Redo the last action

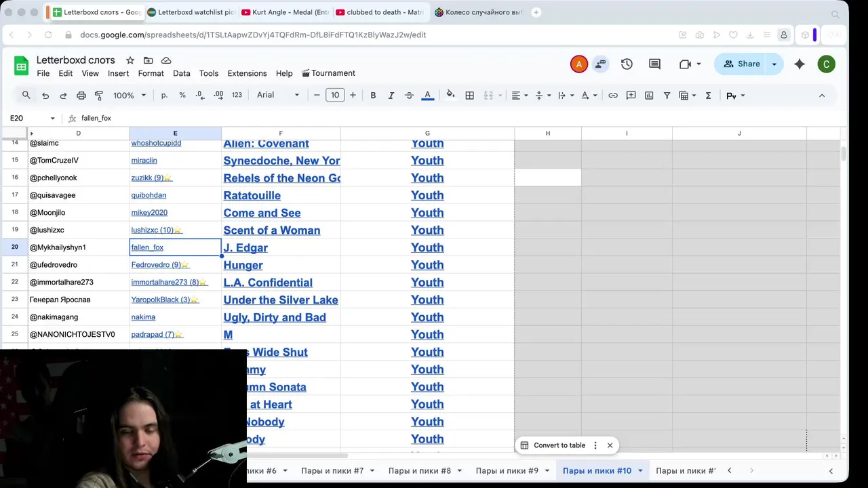click(x=63, y=96)
